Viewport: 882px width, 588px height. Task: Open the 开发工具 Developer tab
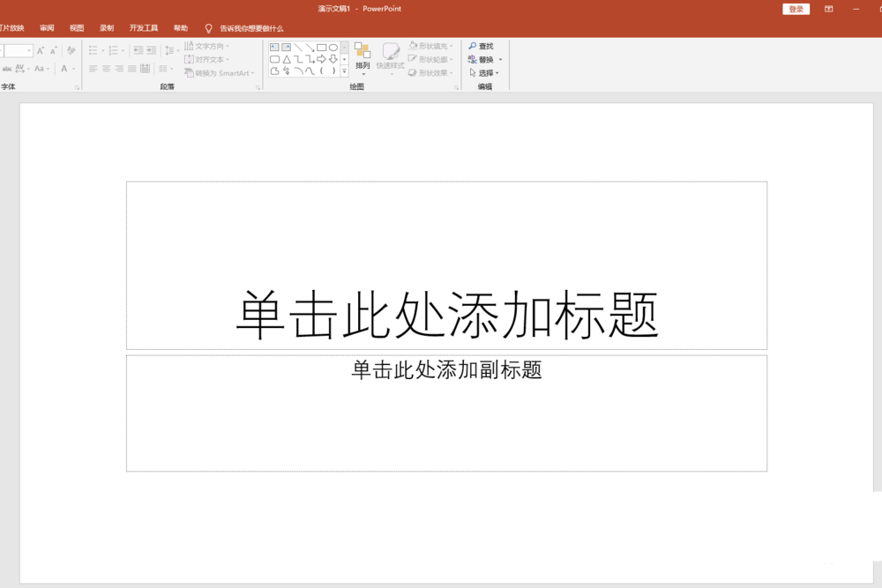coord(144,28)
